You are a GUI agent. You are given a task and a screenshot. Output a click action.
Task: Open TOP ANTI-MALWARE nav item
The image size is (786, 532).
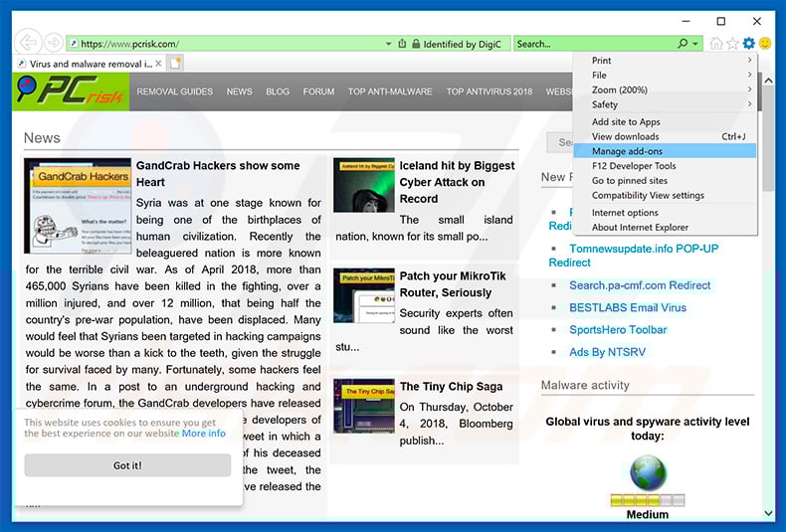(x=390, y=91)
